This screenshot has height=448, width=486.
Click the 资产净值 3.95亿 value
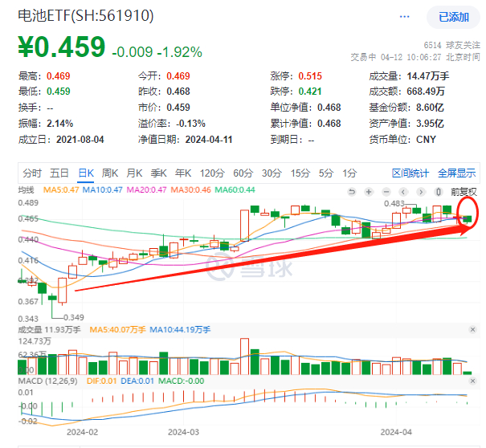pyautogui.click(x=430, y=124)
